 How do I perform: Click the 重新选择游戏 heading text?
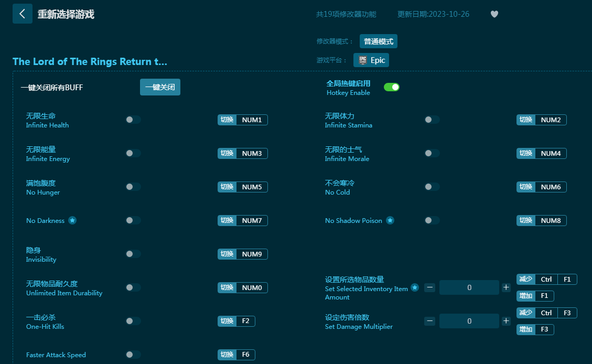(66, 14)
